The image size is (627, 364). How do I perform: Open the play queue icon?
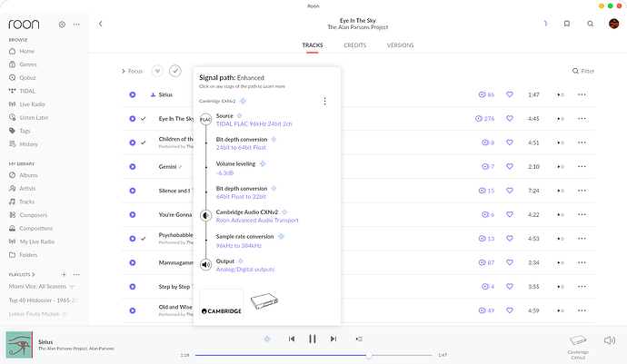pos(359,339)
